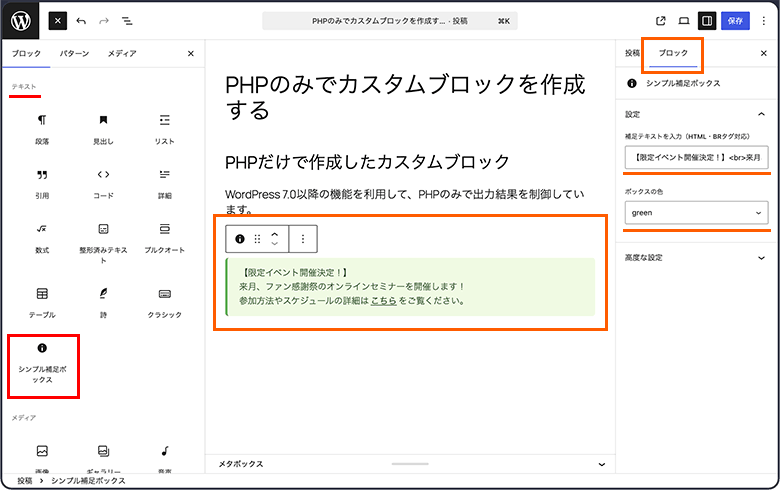Viewport: 780px width, 490px height.
Task: Click the paragraph starting with WordPress 7.0以降
Action: click(x=405, y=201)
